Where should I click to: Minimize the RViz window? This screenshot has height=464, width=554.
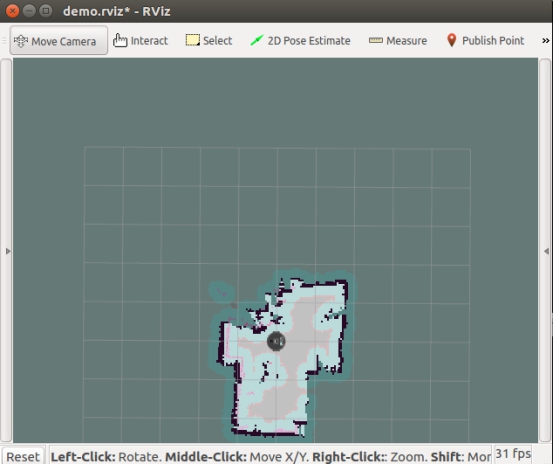29,11
